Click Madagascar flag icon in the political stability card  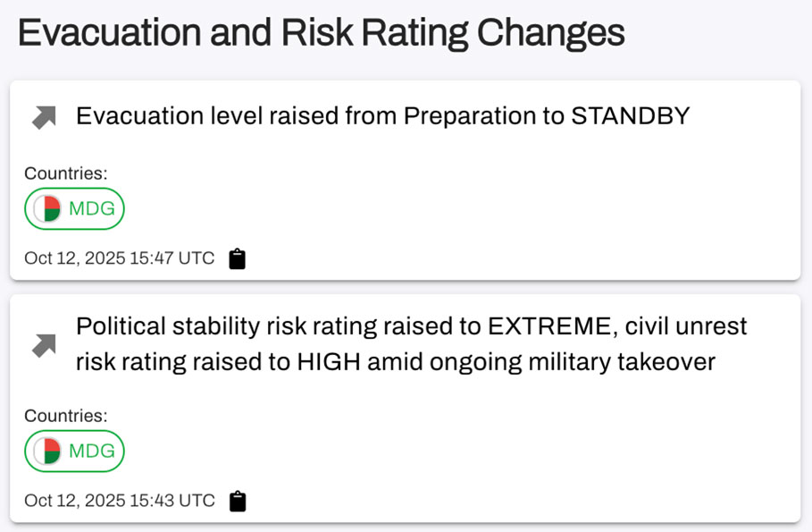[46, 452]
